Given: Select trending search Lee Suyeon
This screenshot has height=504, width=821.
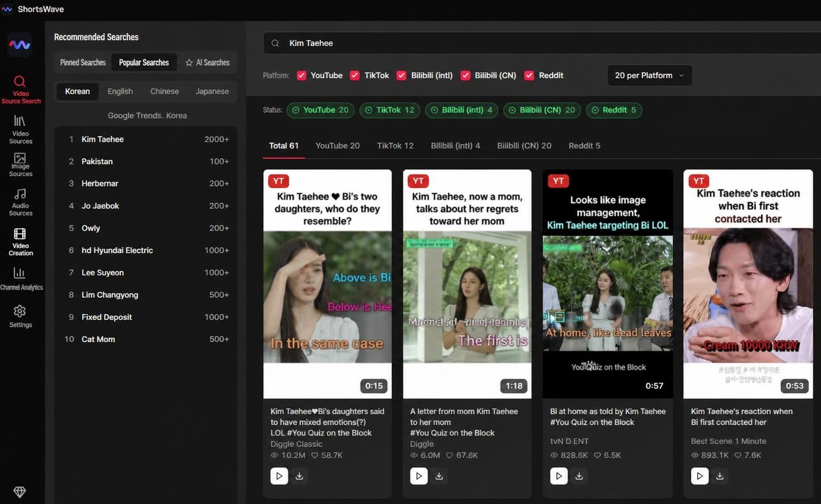Looking at the screenshot, I should [146, 273].
